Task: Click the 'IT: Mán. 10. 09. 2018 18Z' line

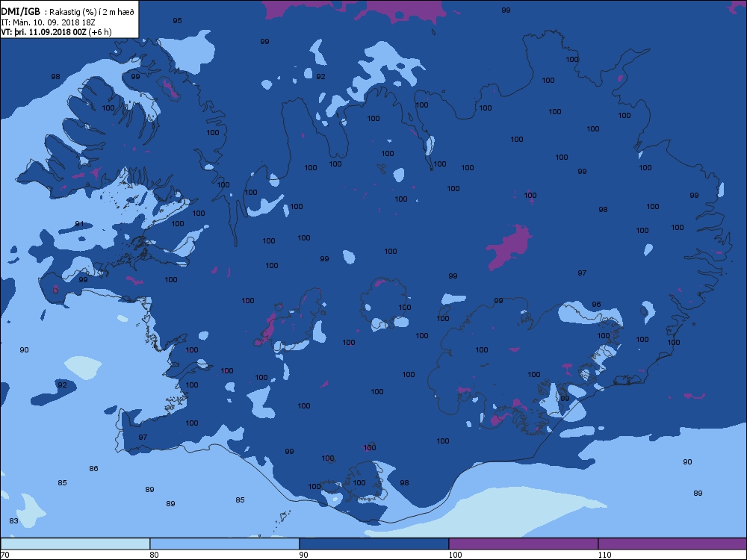Action: pos(49,22)
